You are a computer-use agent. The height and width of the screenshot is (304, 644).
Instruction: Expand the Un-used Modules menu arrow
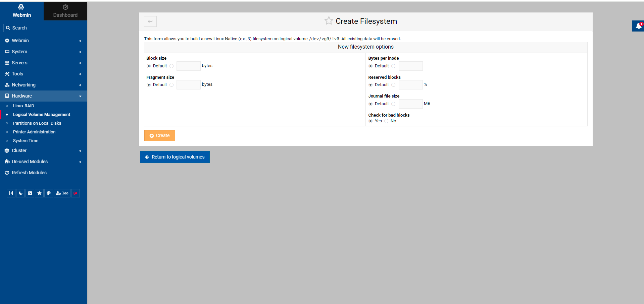(x=80, y=162)
